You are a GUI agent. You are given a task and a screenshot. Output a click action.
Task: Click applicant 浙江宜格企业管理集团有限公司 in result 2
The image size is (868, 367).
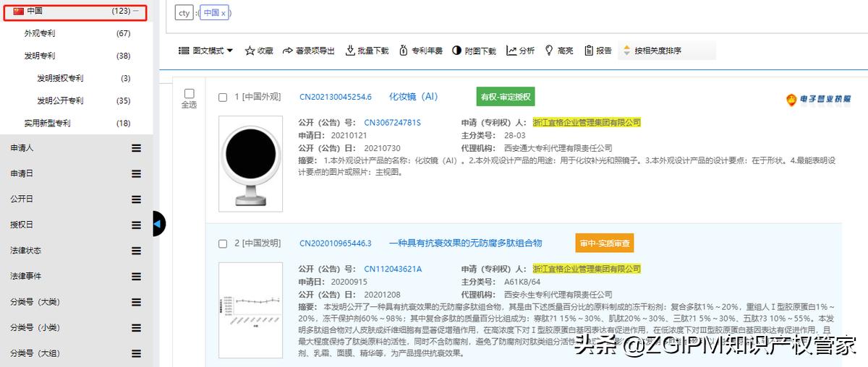587,269
